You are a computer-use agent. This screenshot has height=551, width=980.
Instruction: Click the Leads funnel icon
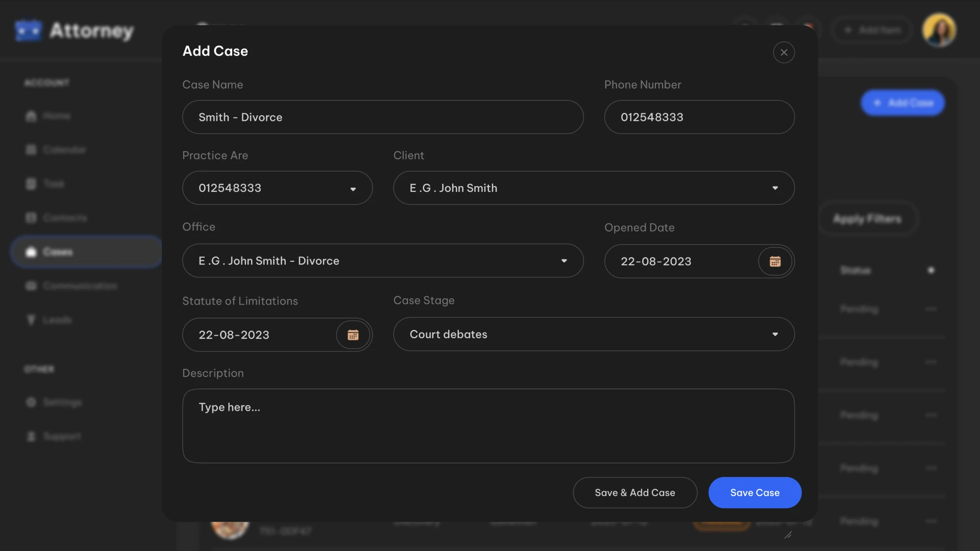pos(32,320)
